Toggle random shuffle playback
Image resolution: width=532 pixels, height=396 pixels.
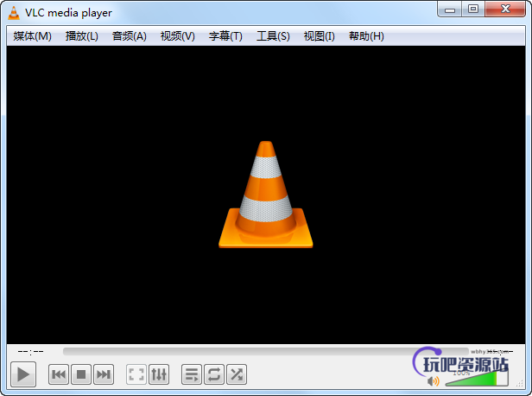[x=237, y=374]
